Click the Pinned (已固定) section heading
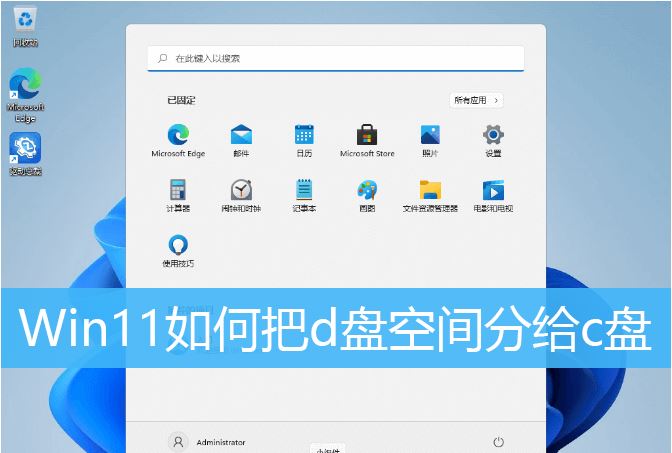672x453 pixels. point(181,100)
